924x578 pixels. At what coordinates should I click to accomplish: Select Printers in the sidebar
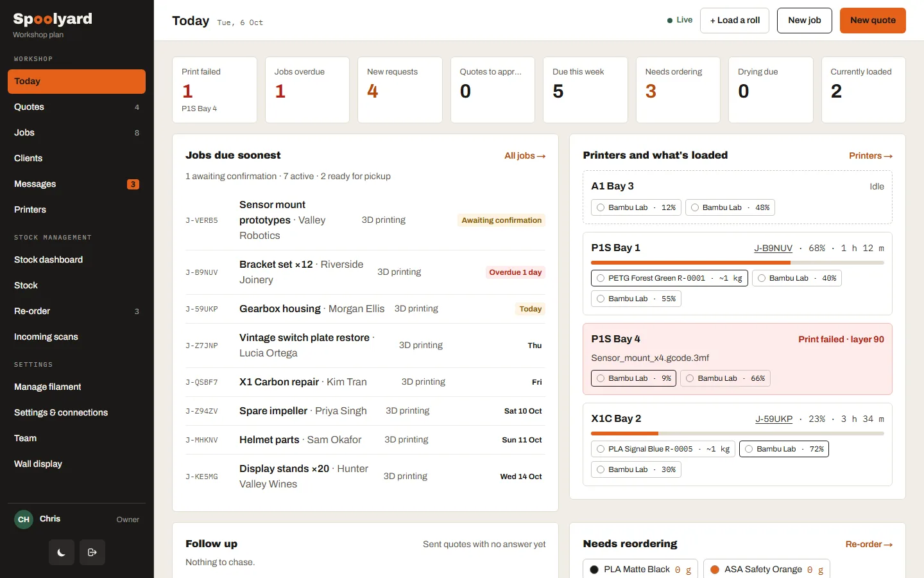tap(76, 210)
